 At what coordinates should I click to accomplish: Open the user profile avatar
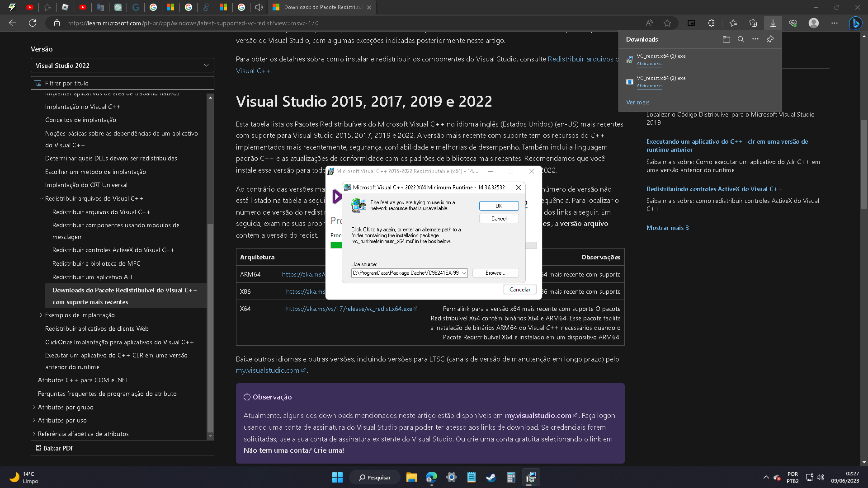click(x=814, y=23)
